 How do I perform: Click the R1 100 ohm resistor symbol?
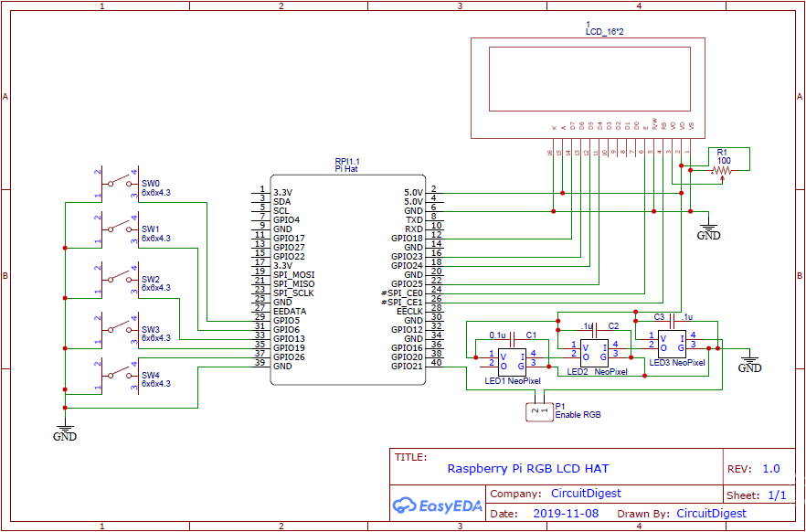pyautogui.click(x=721, y=169)
